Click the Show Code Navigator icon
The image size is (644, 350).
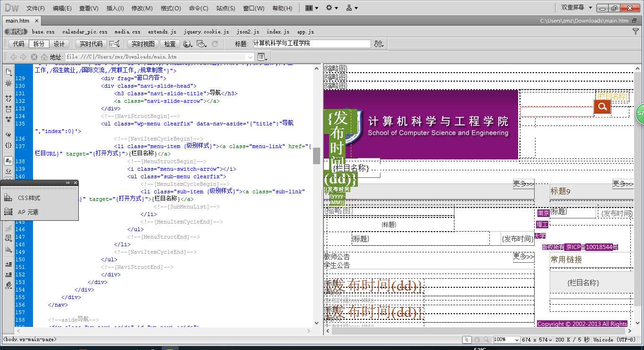[x=8, y=83]
